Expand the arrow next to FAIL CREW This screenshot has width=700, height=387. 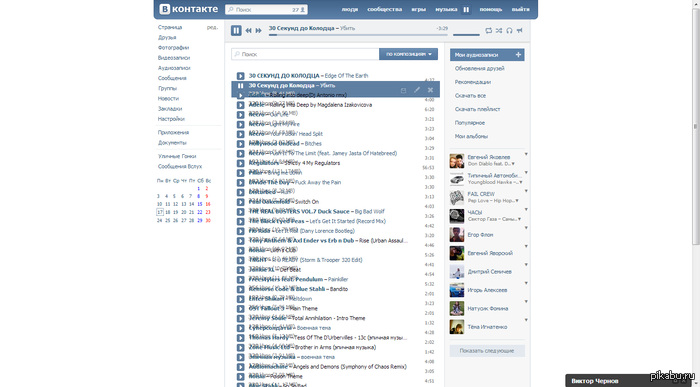pos(526,191)
